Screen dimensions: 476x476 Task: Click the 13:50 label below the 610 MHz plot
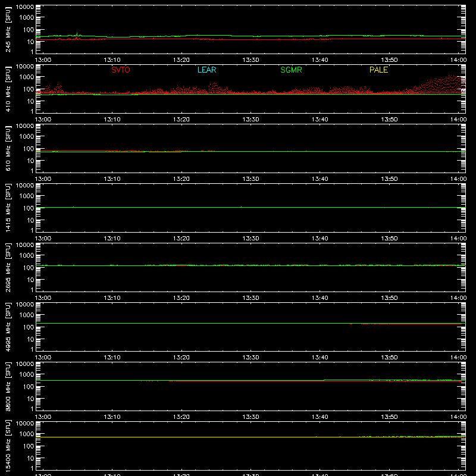[x=389, y=179]
